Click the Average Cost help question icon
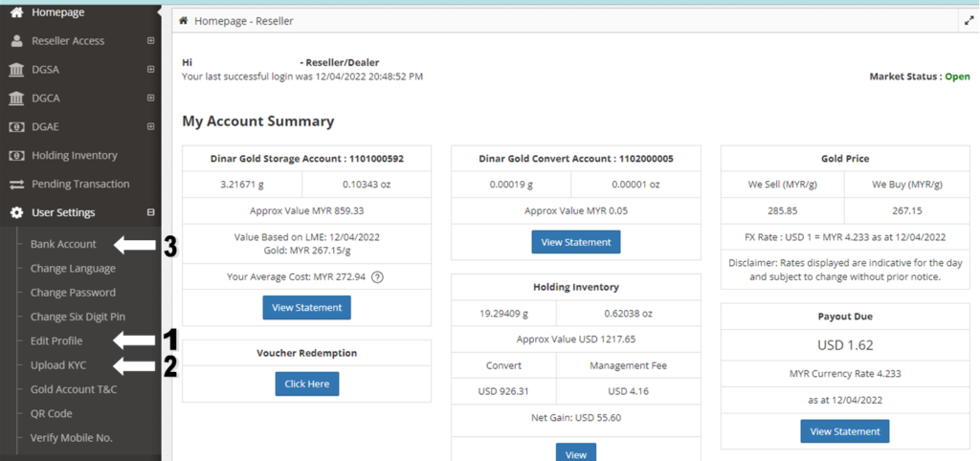980x461 pixels. (377, 277)
